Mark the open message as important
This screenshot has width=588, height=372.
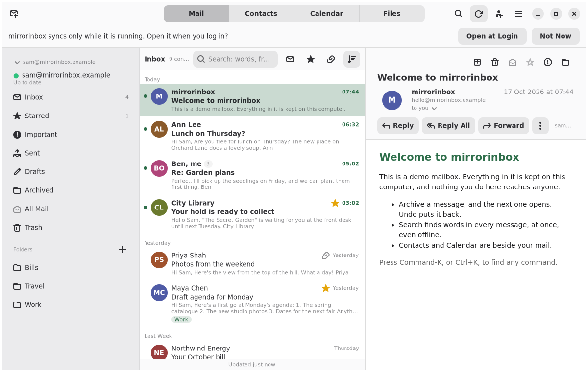click(x=548, y=62)
